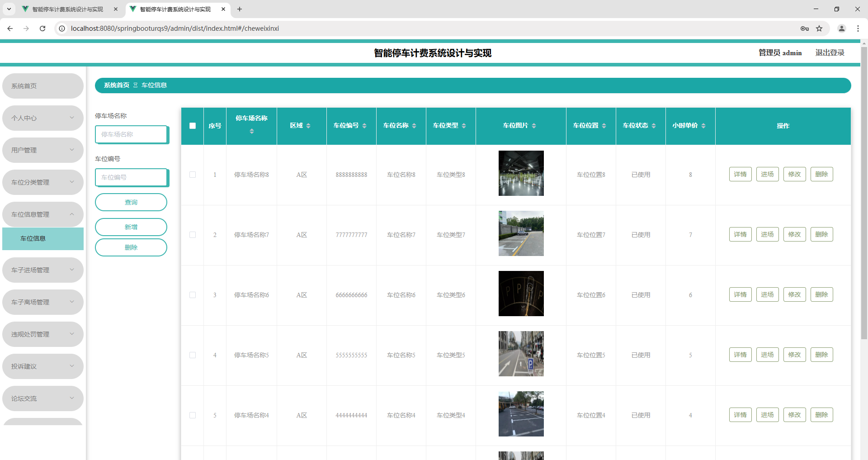The image size is (868, 460).
Task: Click 详情 for row 5
Action: tap(741, 415)
